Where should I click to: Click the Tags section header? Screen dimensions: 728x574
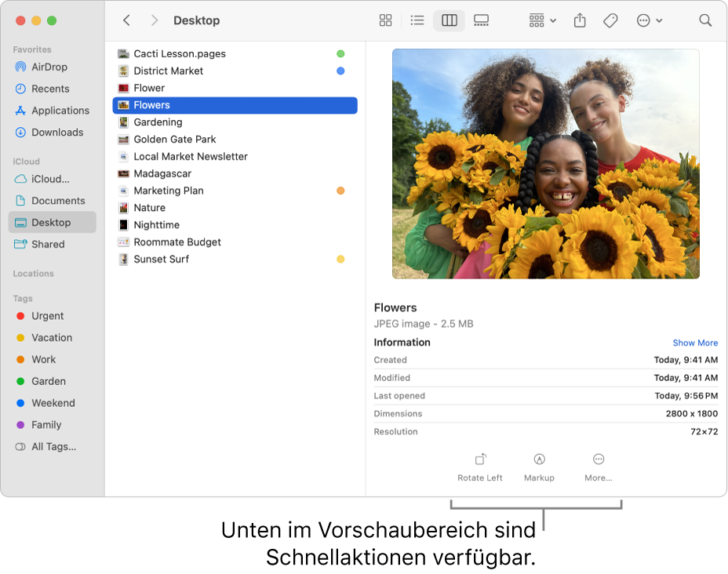[x=23, y=298]
